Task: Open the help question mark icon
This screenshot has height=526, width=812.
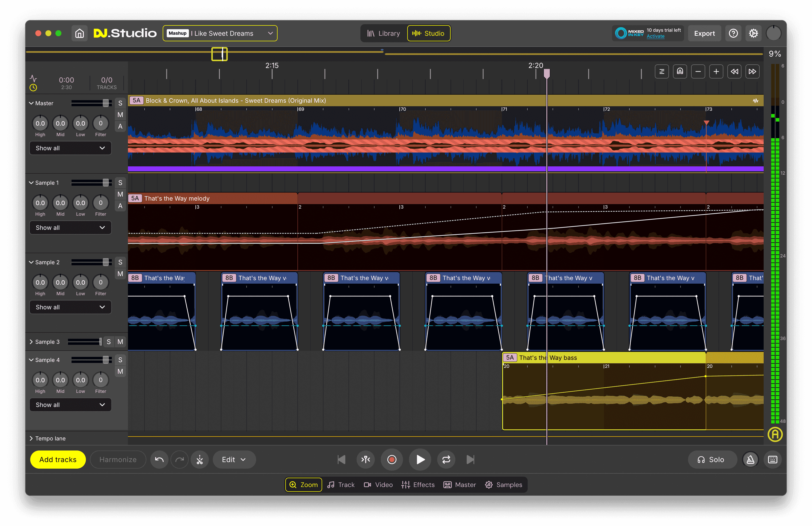Action: pyautogui.click(x=733, y=33)
